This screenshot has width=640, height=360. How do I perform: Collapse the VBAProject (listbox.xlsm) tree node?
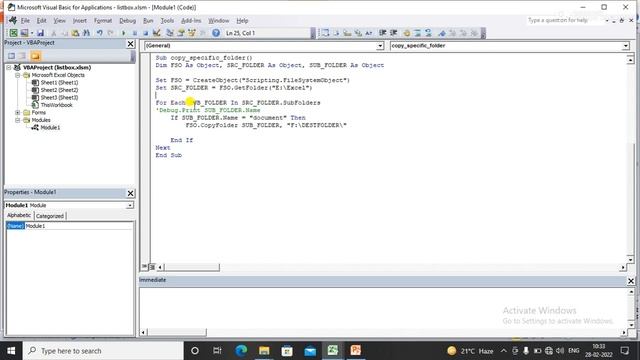9,68
